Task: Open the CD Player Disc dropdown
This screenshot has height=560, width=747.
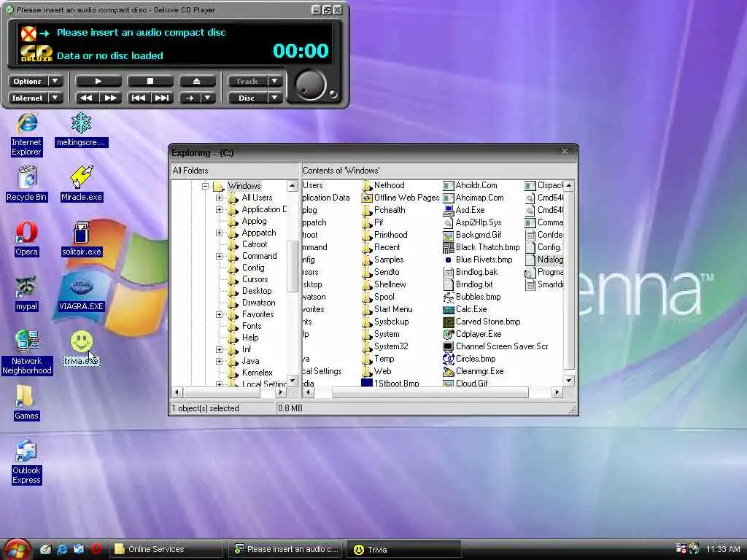Action: click(275, 98)
